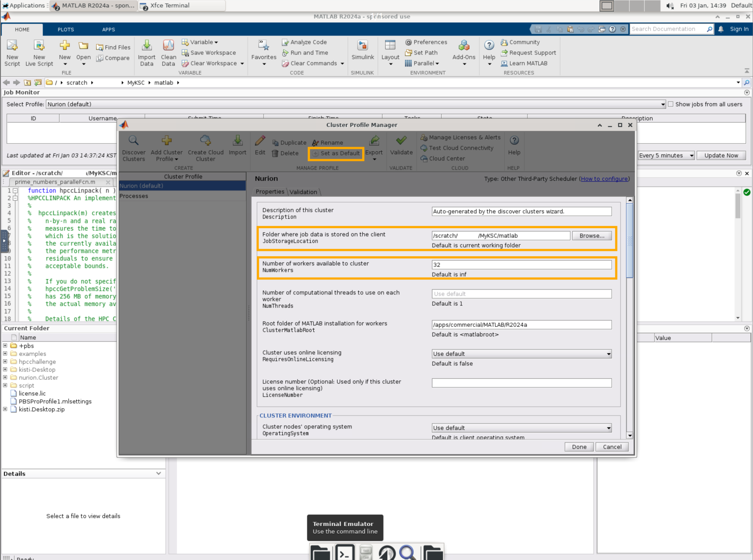Expand nurion.Cluster folder
Viewport: 753px width, 560px height.
tap(5, 377)
